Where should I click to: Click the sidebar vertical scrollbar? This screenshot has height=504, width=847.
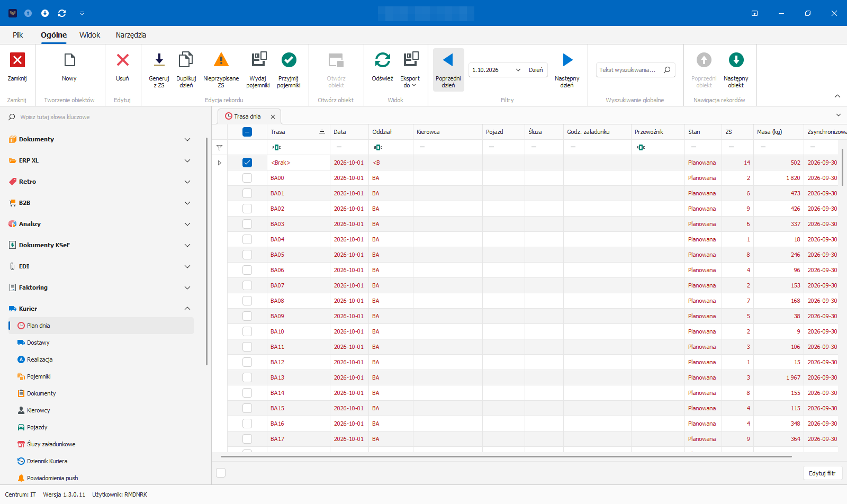[x=206, y=251]
